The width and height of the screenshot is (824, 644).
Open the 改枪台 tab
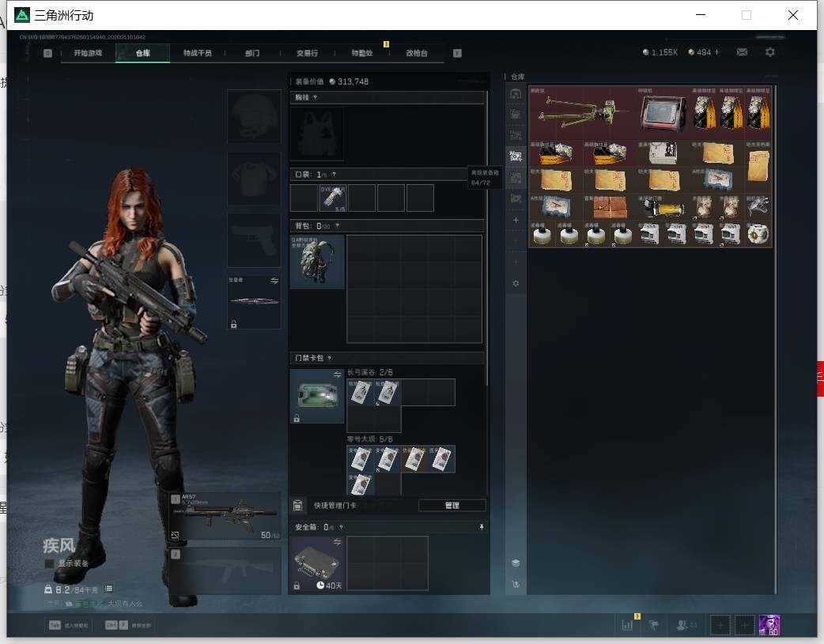click(417, 53)
